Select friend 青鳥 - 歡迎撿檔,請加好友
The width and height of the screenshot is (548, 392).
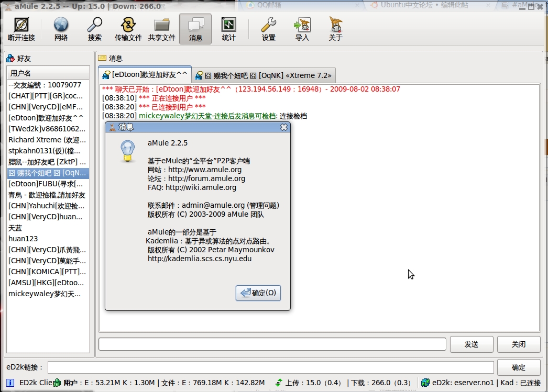click(x=48, y=195)
